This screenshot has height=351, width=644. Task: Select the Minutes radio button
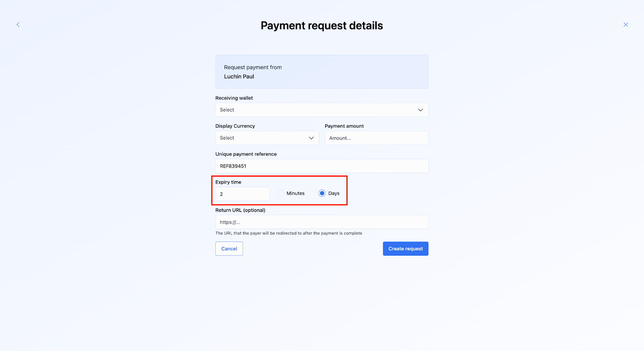click(281, 194)
